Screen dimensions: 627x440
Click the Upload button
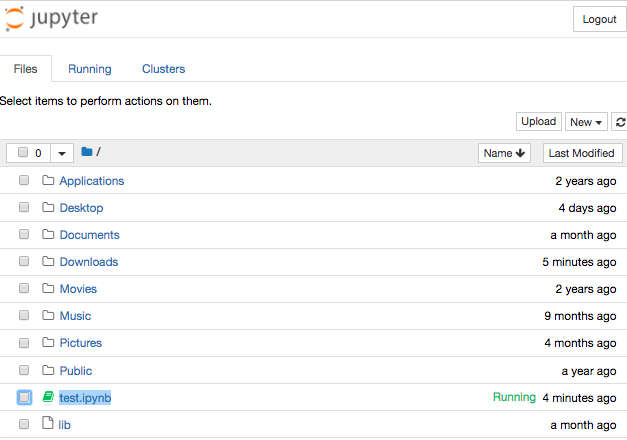pos(539,122)
